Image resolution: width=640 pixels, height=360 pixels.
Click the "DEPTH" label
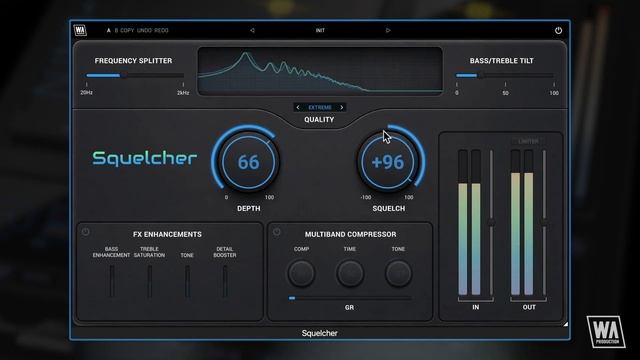(249, 209)
